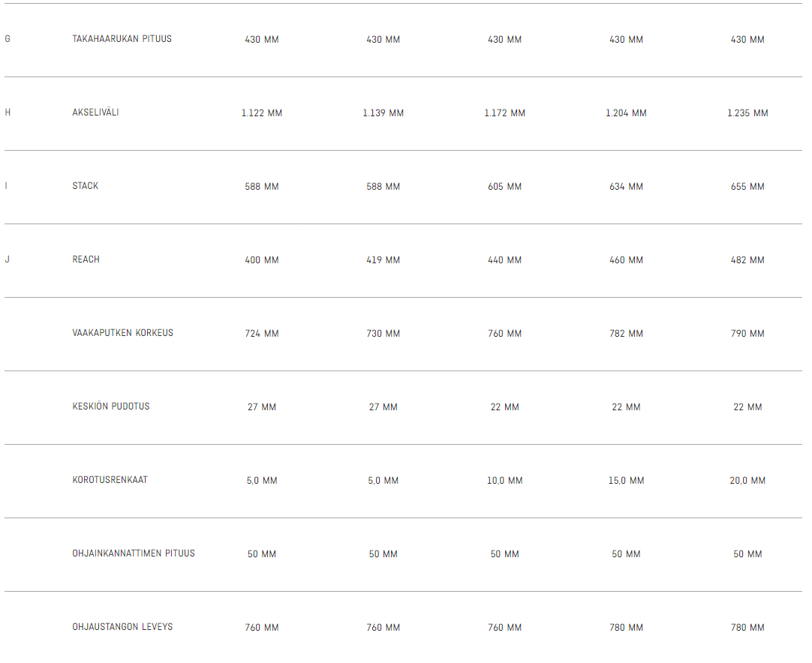
Task: Select the row letter J
Action: (8, 259)
